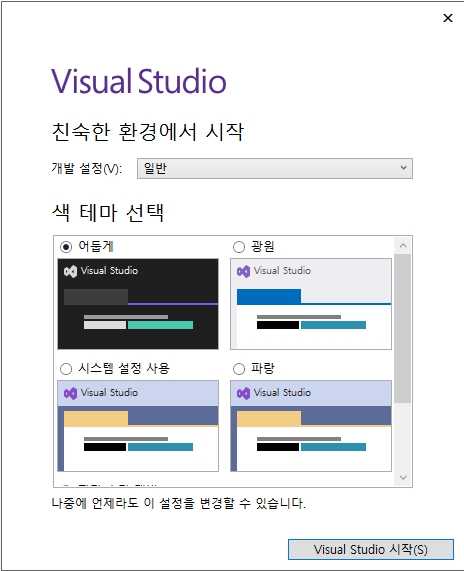Click the Visual Studio logo icon in system settings preview

tap(70, 393)
